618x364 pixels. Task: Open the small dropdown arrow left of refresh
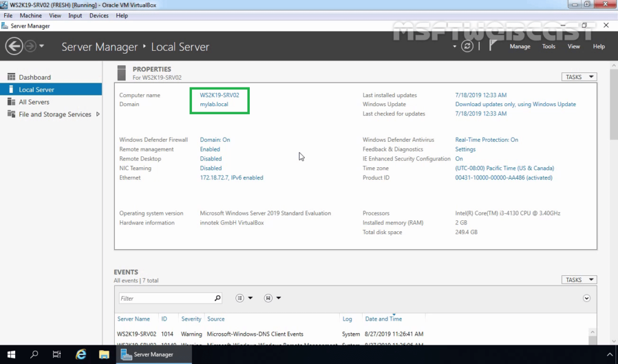(454, 46)
